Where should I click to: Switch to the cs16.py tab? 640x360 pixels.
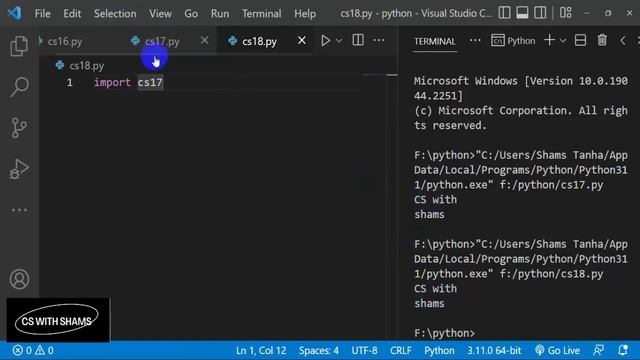click(x=65, y=41)
